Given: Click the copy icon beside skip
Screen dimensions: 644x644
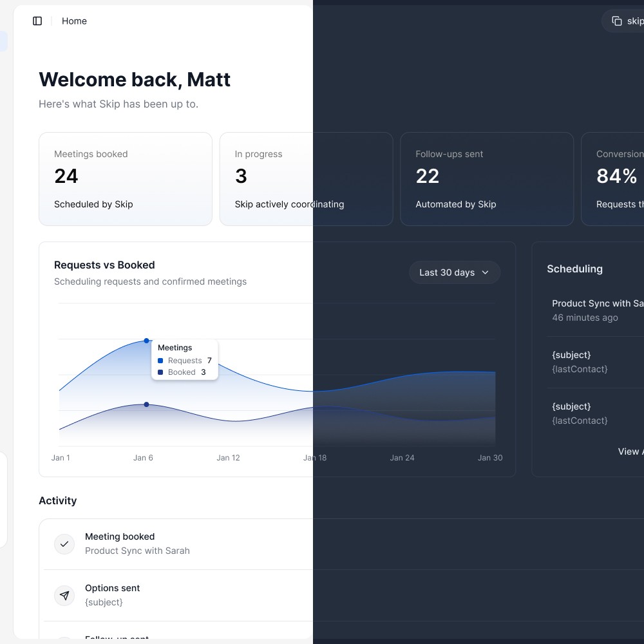Looking at the screenshot, I should pyautogui.click(x=616, y=21).
